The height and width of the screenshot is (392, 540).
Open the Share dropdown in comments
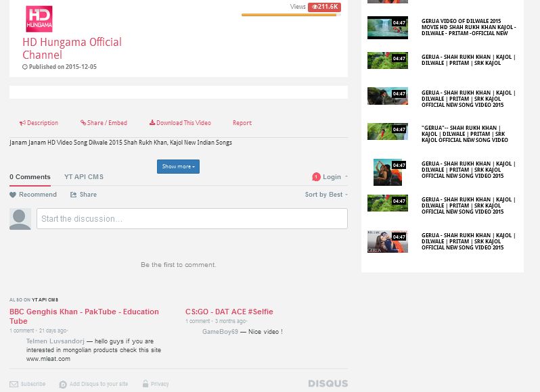(x=84, y=195)
